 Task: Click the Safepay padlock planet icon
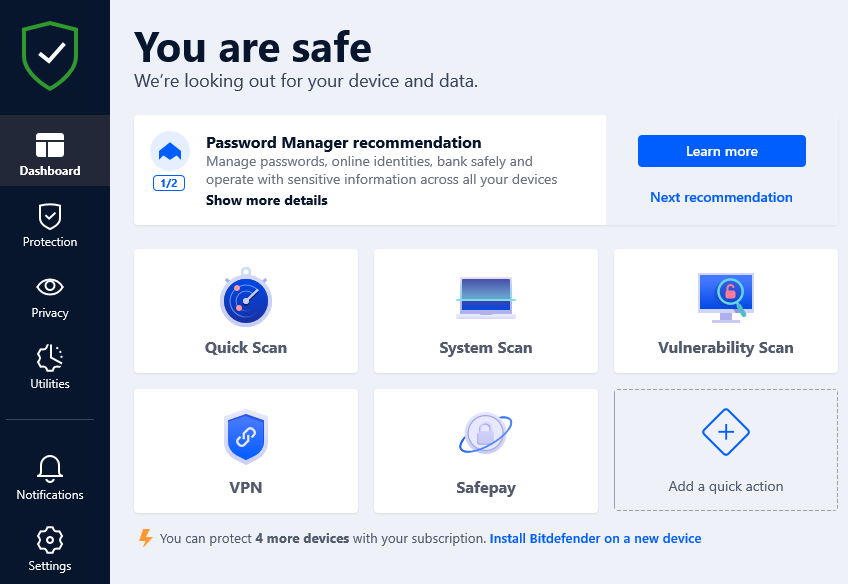pyautogui.click(x=486, y=433)
